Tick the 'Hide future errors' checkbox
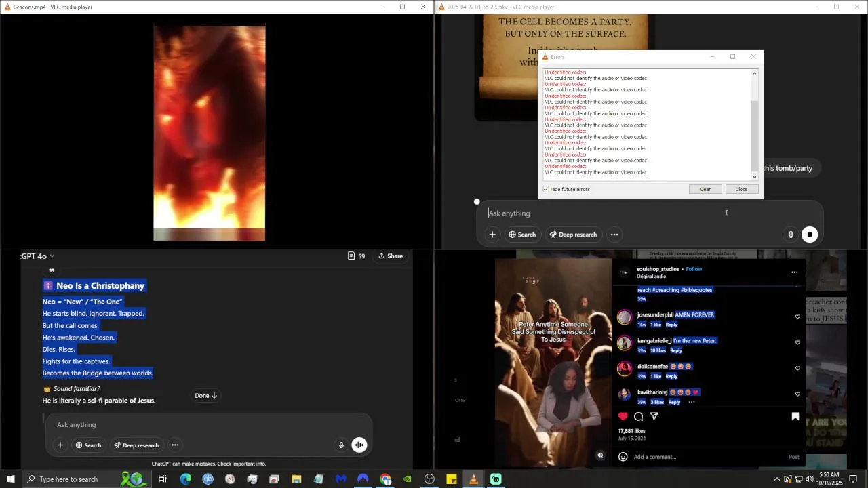 click(546, 189)
